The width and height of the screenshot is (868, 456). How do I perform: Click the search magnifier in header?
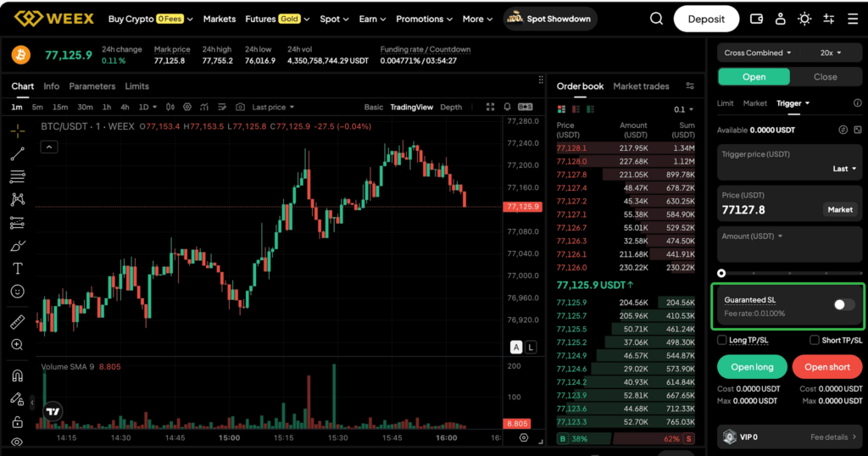pyautogui.click(x=657, y=19)
